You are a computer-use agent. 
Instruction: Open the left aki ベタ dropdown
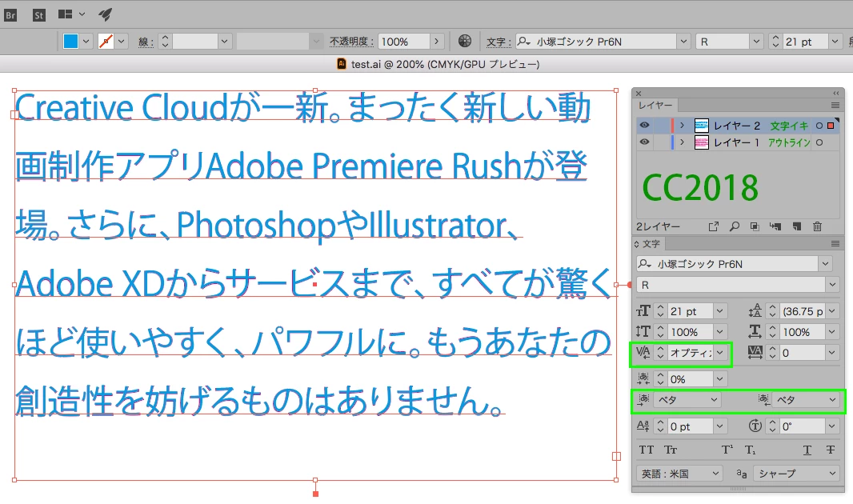(x=687, y=400)
